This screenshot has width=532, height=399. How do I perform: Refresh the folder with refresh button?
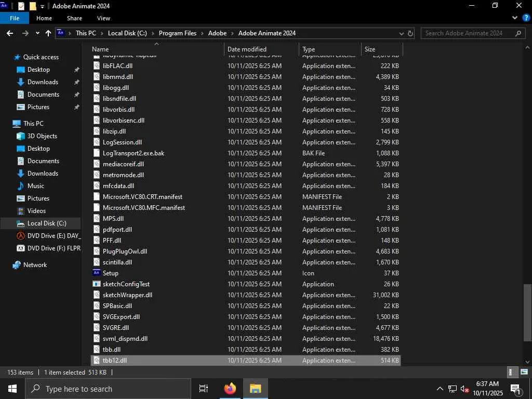[410, 33]
